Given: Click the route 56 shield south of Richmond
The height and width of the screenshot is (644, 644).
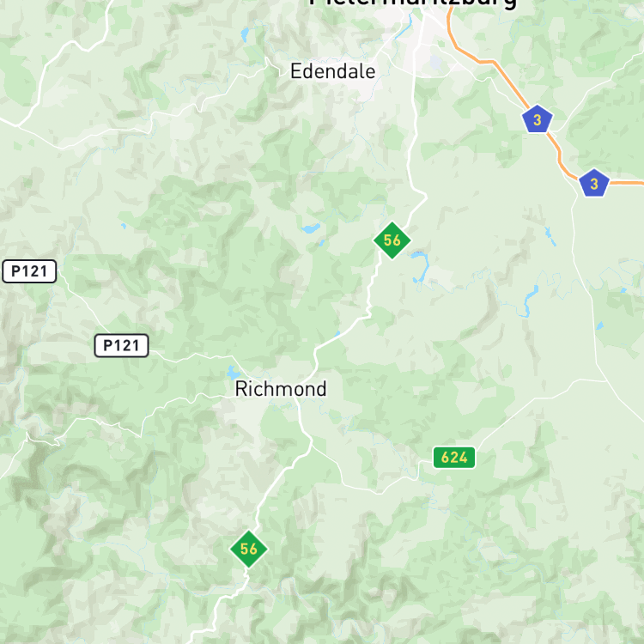Looking at the screenshot, I should (248, 550).
